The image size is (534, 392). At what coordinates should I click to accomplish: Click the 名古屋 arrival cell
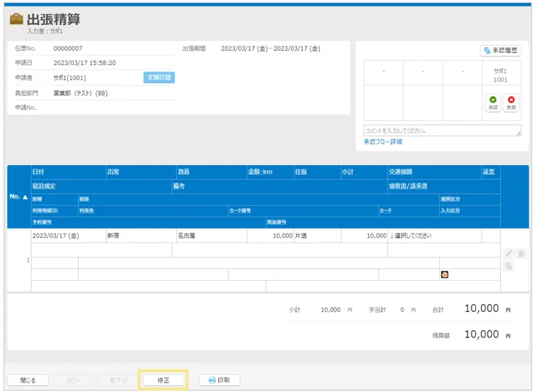(210, 236)
